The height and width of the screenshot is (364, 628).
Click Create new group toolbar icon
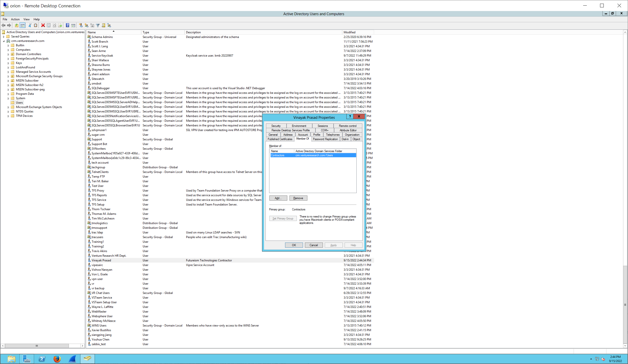[87, 25]
